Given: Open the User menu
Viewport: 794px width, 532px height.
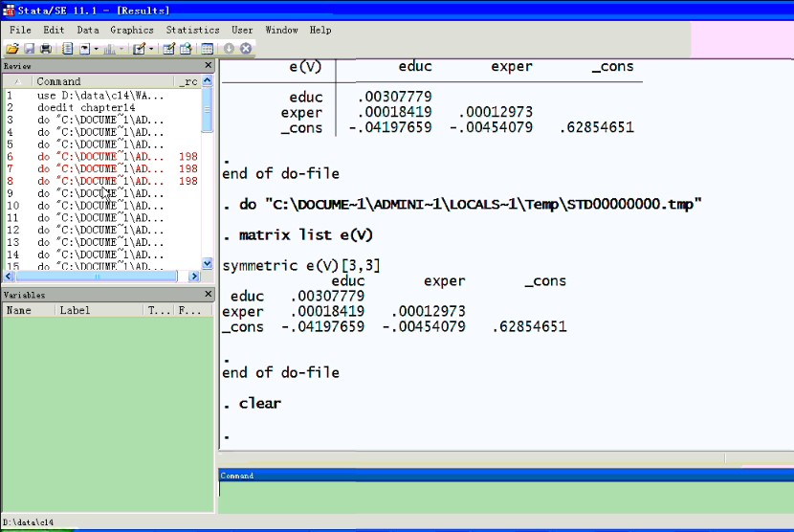Looking at the screenshot, I should (x=242, y=30).
